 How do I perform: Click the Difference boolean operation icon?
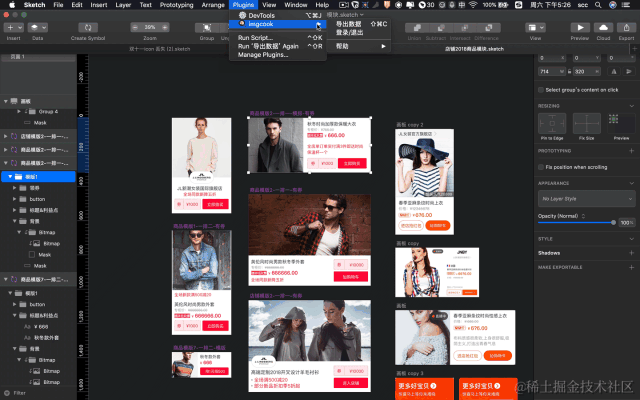coord(489,27)
